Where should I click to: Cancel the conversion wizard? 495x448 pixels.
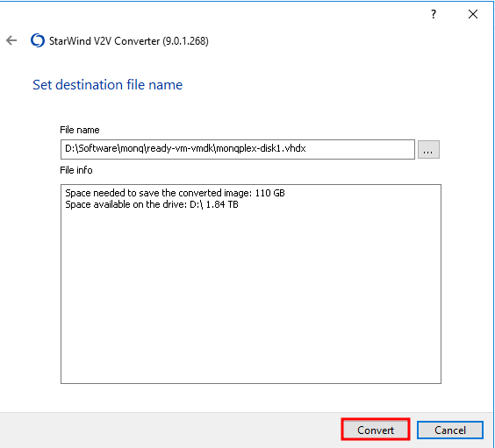450,430
